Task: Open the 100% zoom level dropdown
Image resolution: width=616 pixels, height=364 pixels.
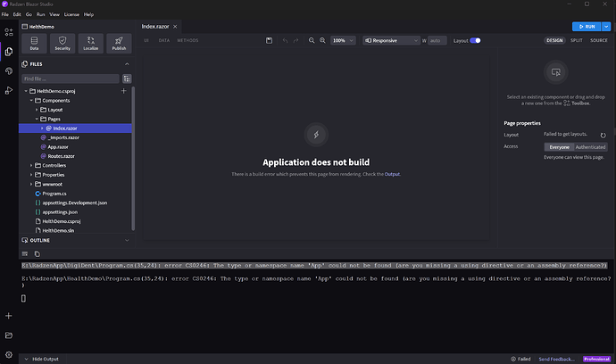Action: 343,40
